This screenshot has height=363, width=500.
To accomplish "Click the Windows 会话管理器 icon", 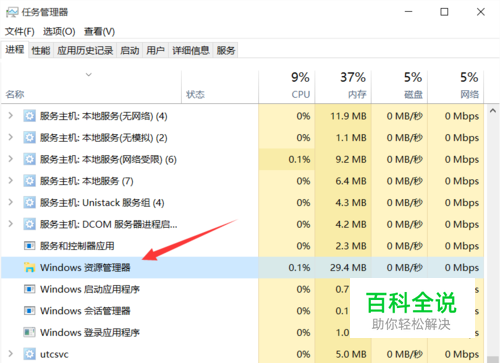I will click(29, 311).
